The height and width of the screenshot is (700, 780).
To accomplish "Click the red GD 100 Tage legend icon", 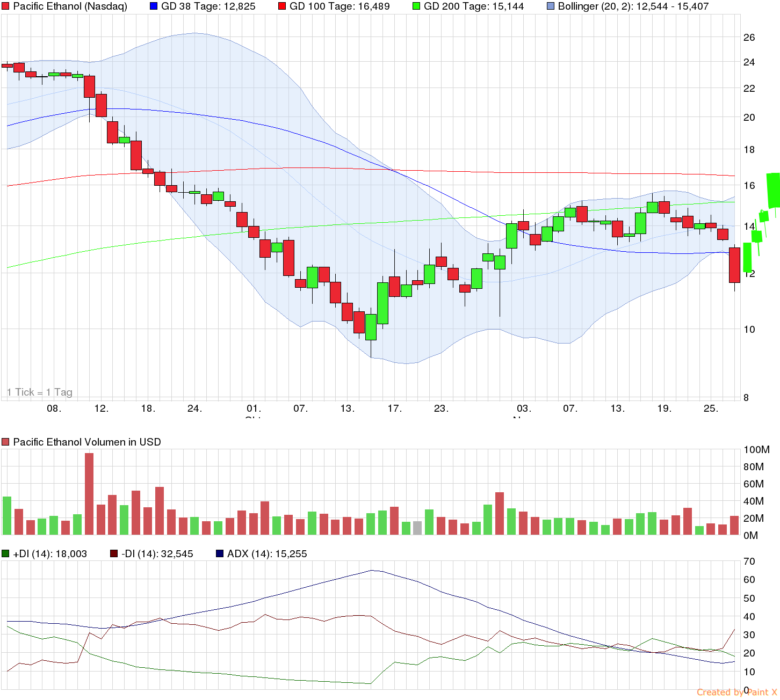I will [x=283, y=6].
